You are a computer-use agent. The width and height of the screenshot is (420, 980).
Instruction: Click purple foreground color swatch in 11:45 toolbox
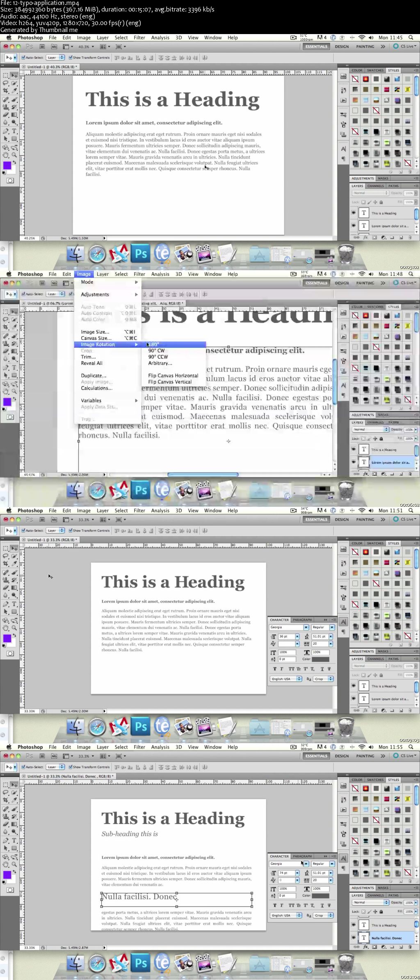(x=7, y=165)
